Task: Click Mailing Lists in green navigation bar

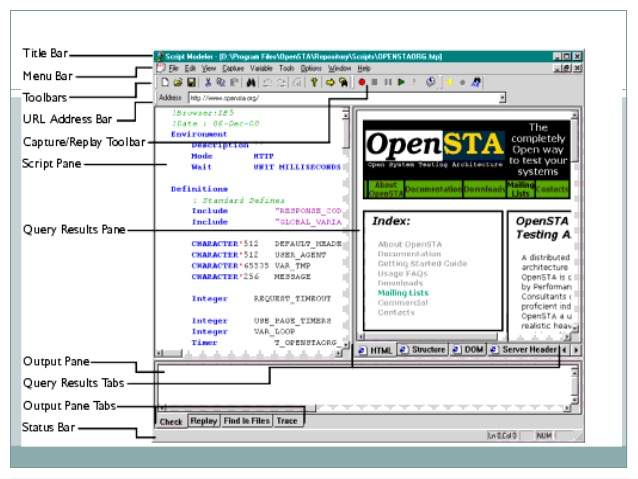Action: pos(520,189)
